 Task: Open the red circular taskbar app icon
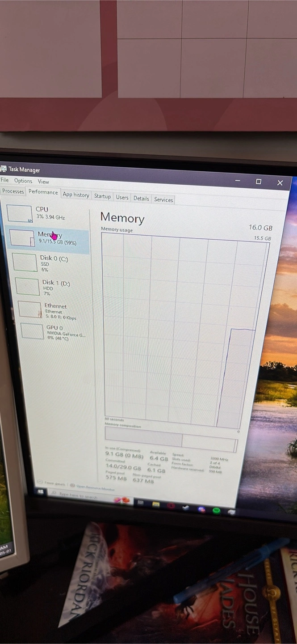click(171, 506)
